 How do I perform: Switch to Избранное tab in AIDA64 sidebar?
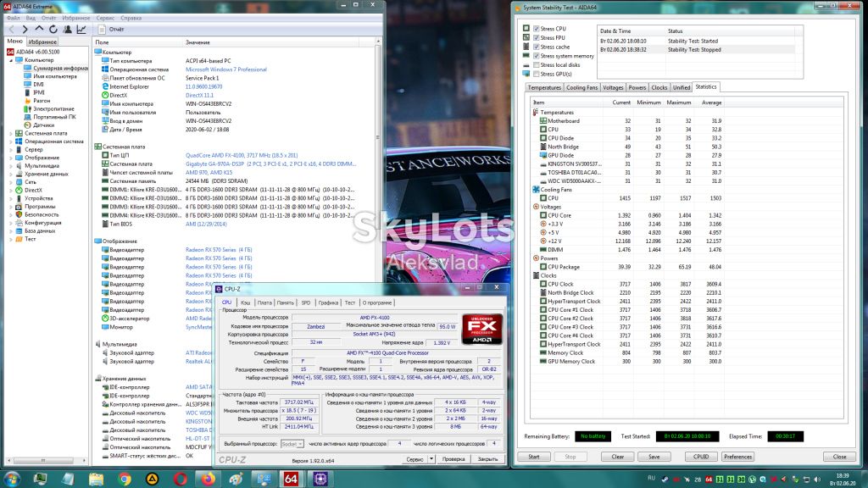42,42
